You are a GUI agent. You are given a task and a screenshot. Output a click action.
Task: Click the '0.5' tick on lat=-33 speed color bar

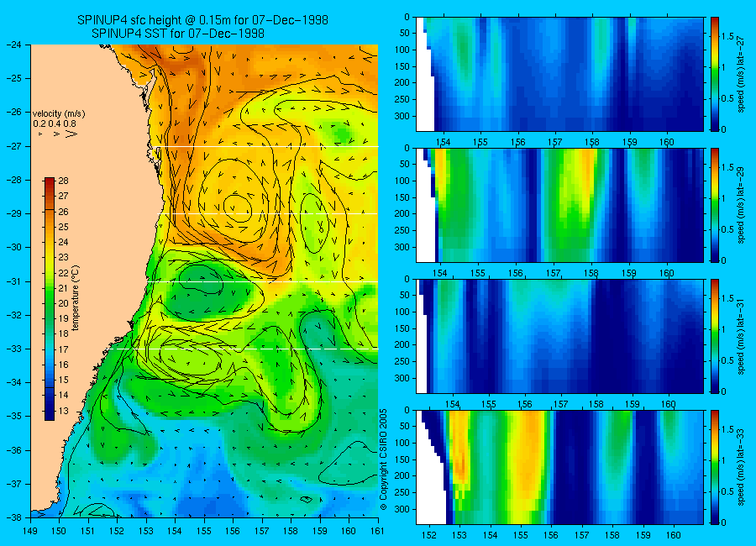pyautogui.click(x=727, y=491)
